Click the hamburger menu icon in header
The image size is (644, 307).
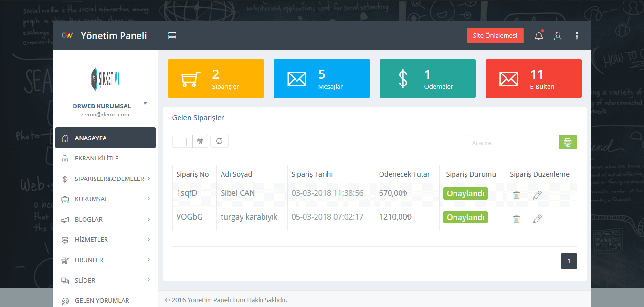coord(172,36)
